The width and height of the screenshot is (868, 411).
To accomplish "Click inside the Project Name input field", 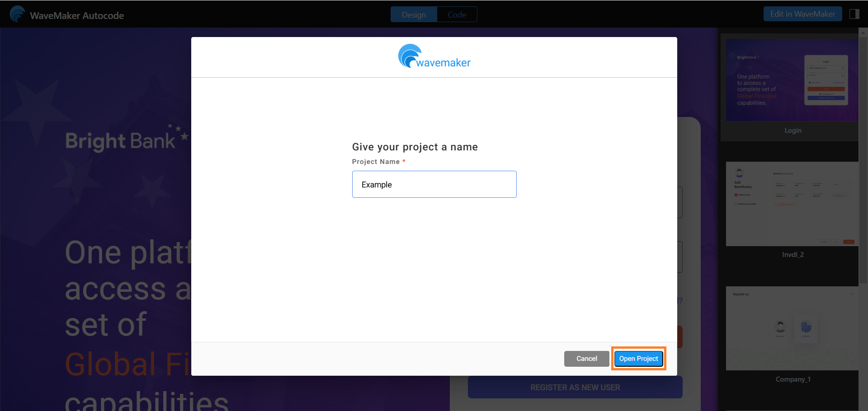I will (x=434, y=184).
